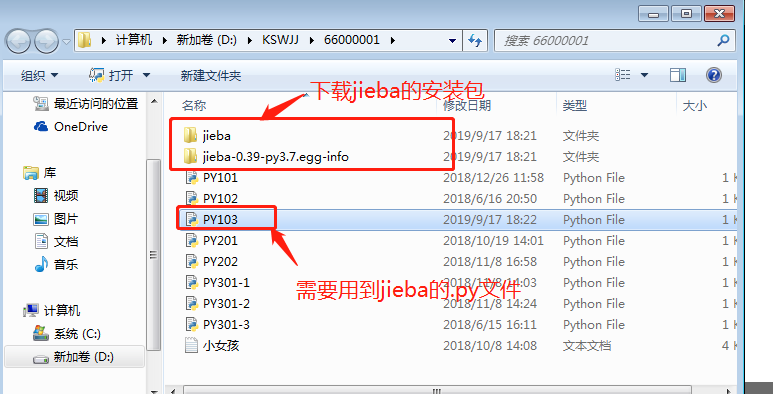Select 库 in the navigation pane

point(39,173)
